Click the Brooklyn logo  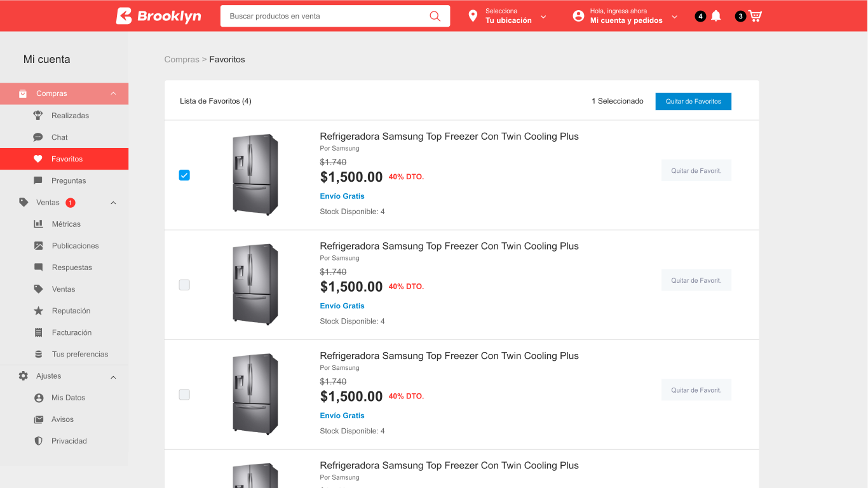coord(159,16)
